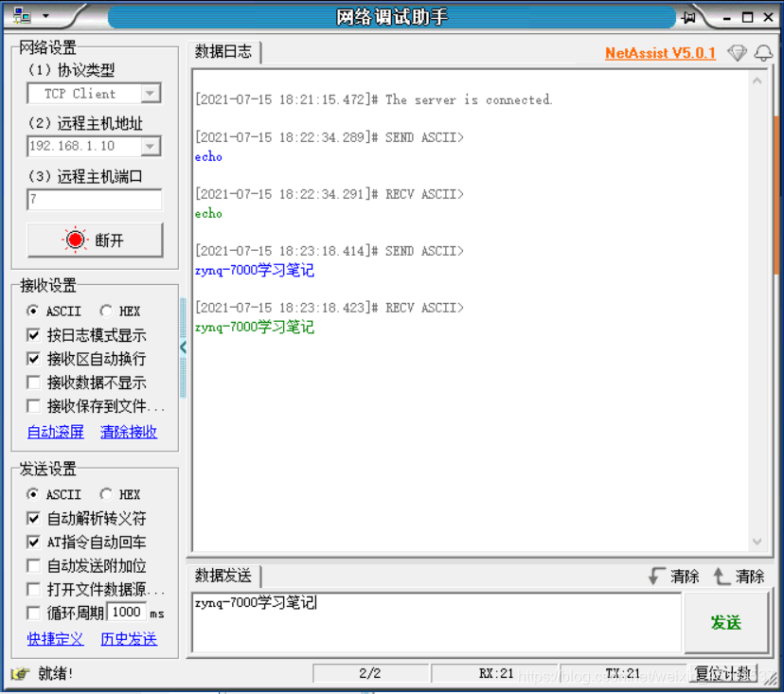
Task: Click the diamond VIP icon near NetAssist version
Action: click(738, 53)
